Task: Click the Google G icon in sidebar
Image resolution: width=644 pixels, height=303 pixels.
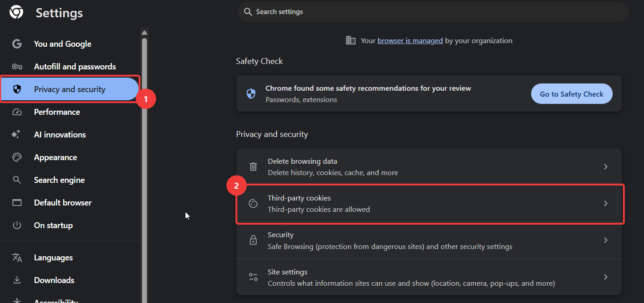Action: click(x=17, y=44)
